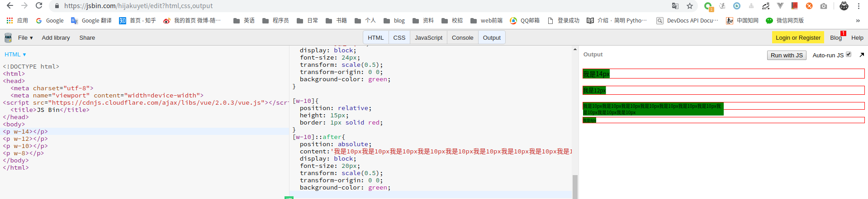Show more bookmarks with the chevron
The image size is (868, 199).
point(858,20)
